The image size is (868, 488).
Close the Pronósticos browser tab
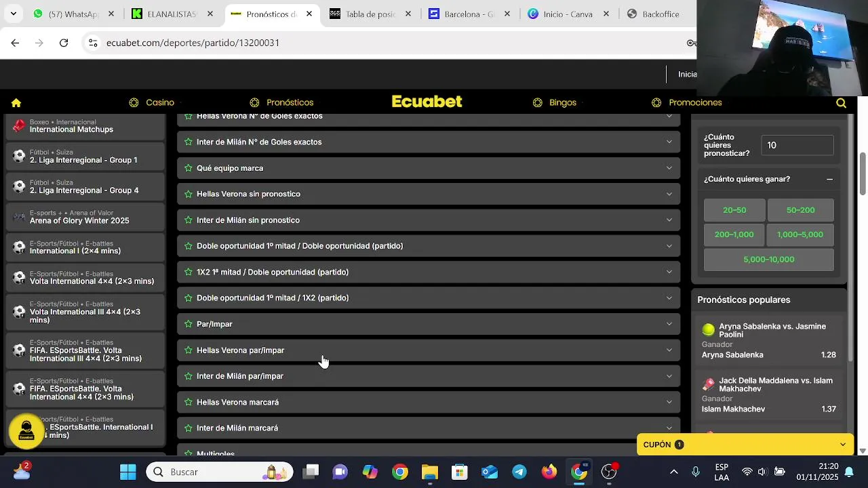coord(309,14)
